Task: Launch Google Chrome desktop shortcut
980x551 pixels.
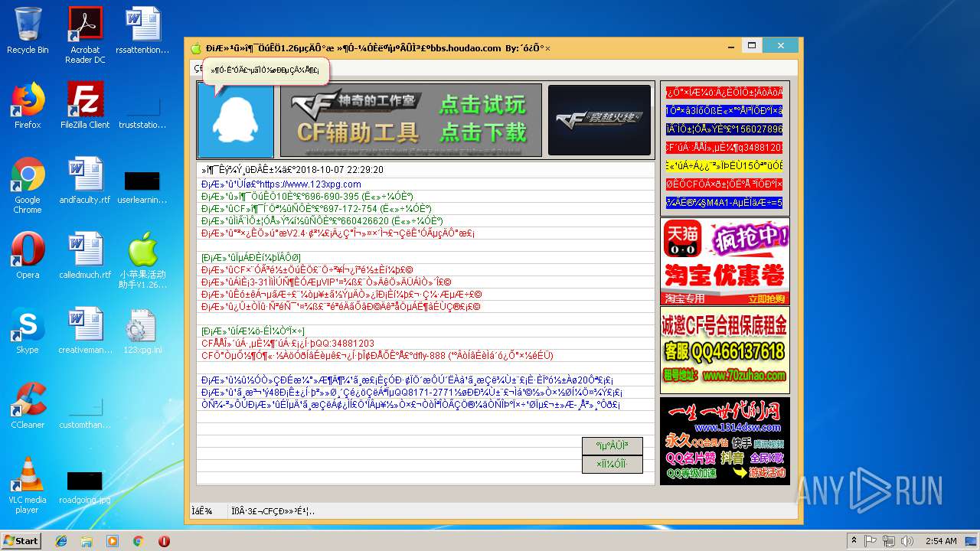Action: 28,185
